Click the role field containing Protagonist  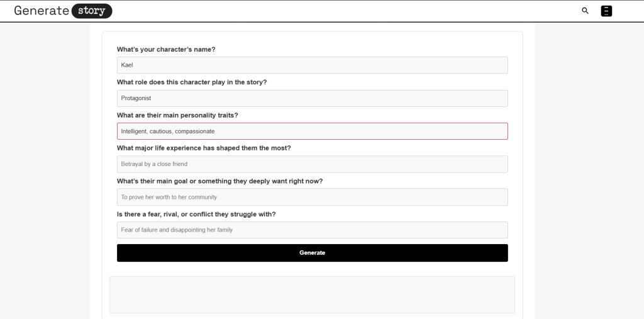312,98
